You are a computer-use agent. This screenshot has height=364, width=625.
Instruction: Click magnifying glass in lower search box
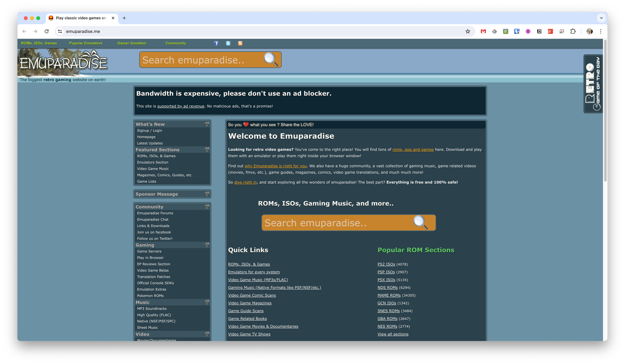coord(420,222)
